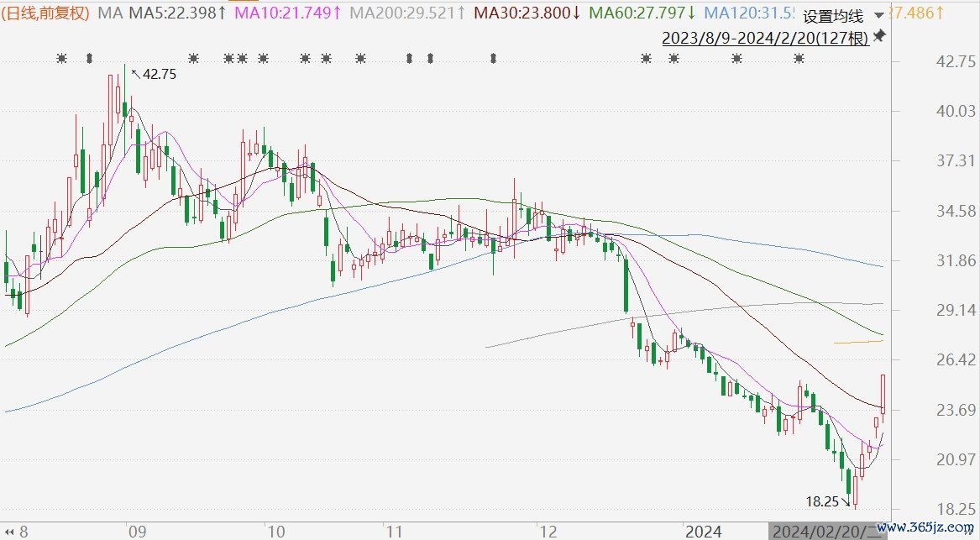This screenshot has width=980, height=540.
Task: Click the 2024 label on the time axis
Action: pyautogui.click(x=703, y=532)
